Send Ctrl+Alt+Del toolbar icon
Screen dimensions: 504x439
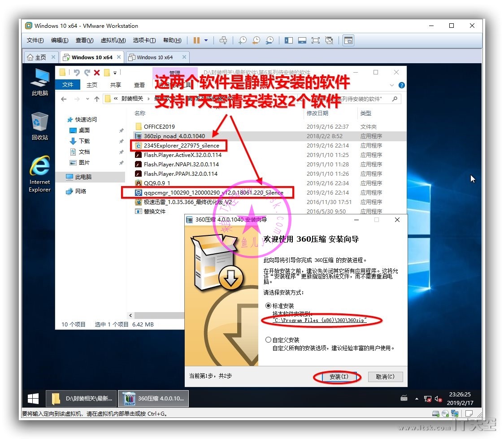click(223, 40)
